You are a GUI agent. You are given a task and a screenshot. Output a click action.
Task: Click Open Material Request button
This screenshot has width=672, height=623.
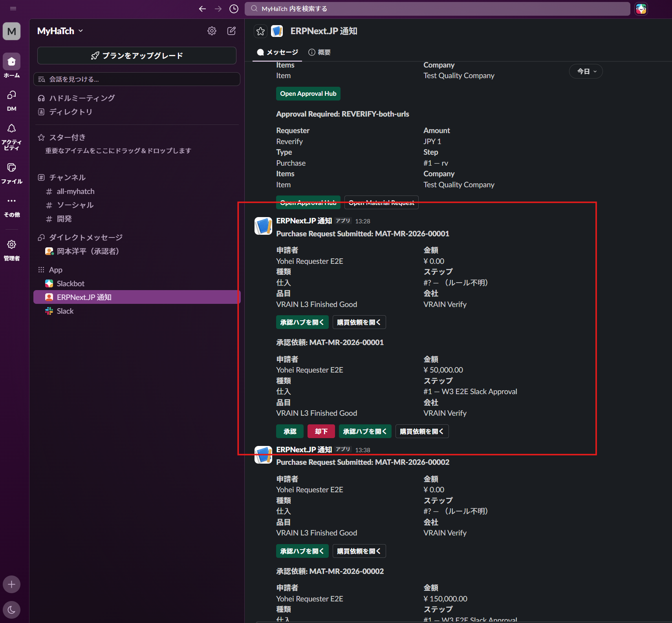click(x=381, y=203)
